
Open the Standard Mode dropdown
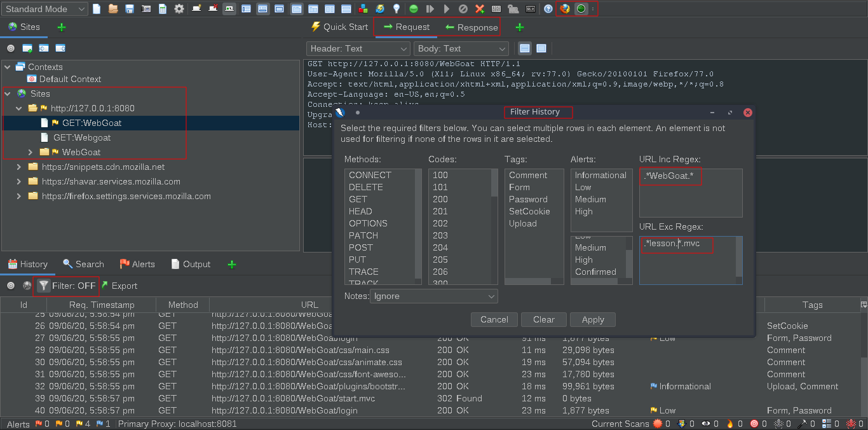coord(44,9)
